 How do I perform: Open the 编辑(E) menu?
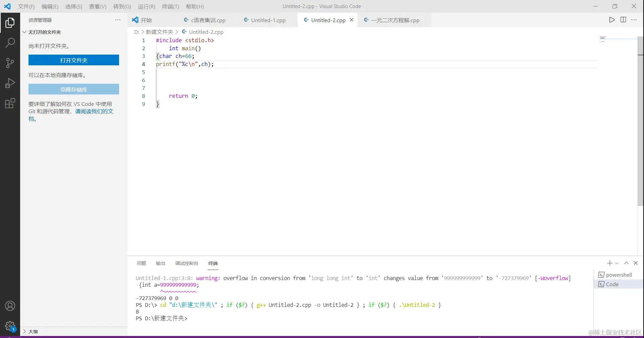click(50, 6)
